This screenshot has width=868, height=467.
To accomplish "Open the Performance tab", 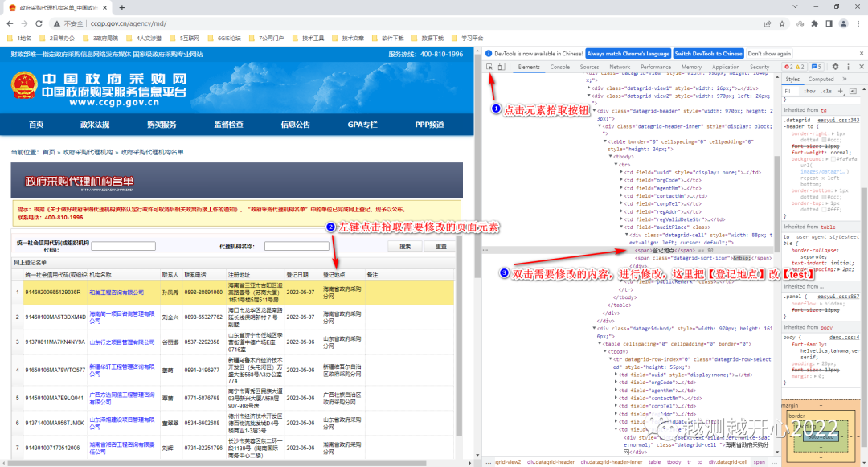I will (x=656, y=67).
